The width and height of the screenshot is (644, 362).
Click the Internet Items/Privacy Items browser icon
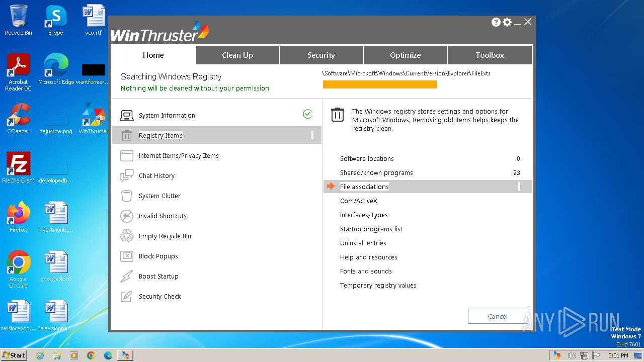click(x=126, y=156)
